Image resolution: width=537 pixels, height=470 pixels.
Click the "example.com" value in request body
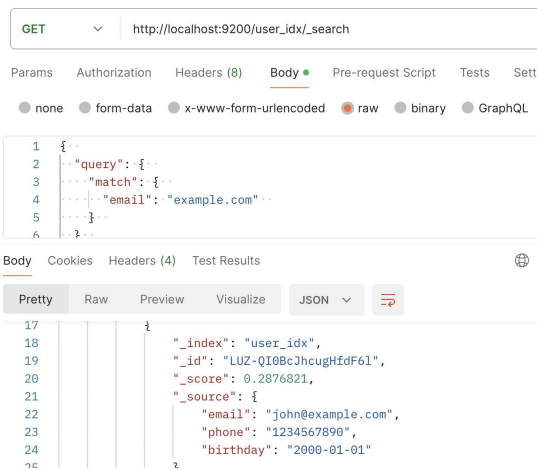212,200
